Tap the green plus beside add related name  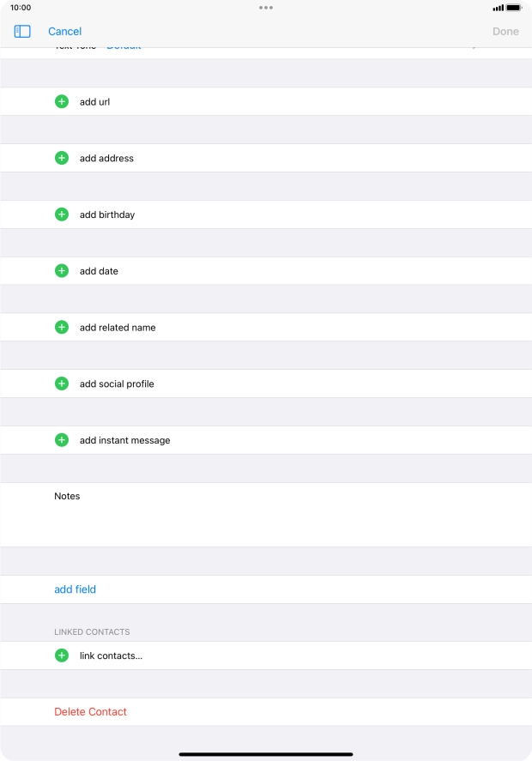(62, 328)
